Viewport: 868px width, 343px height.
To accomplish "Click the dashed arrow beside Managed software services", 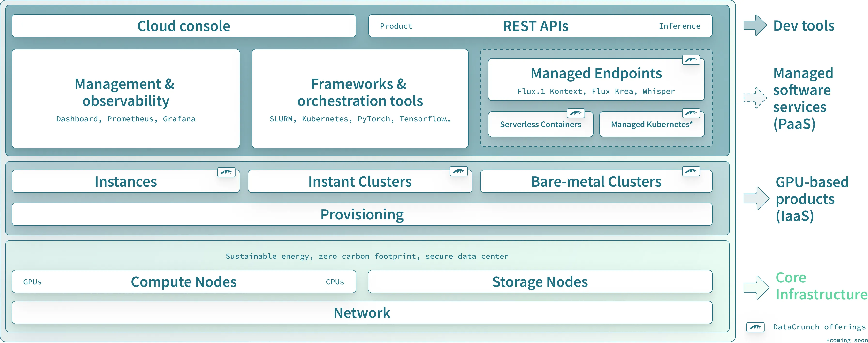I will tap(755, 98).
